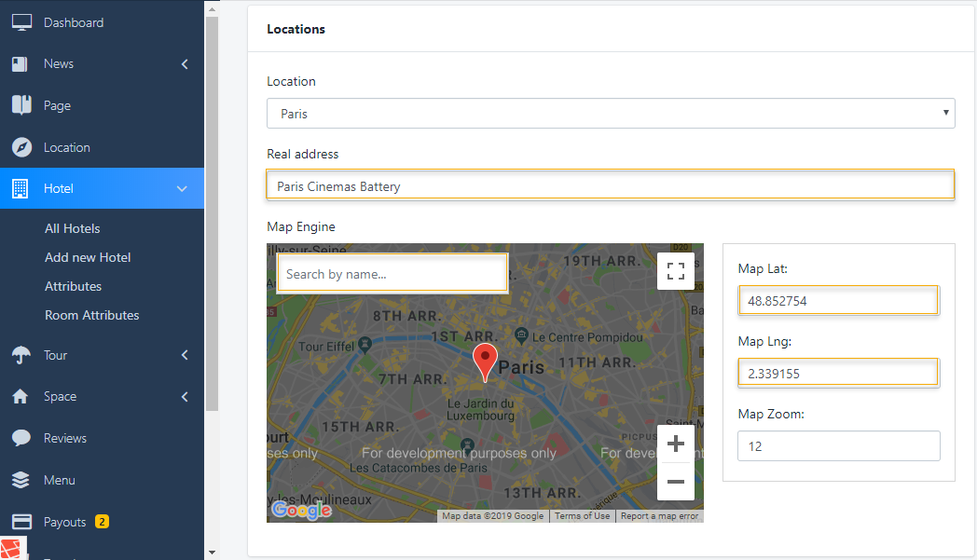Collapse the Hotel menu chevron
The image size is (977, 560).
pyautogui.click(x=183, y=189)
